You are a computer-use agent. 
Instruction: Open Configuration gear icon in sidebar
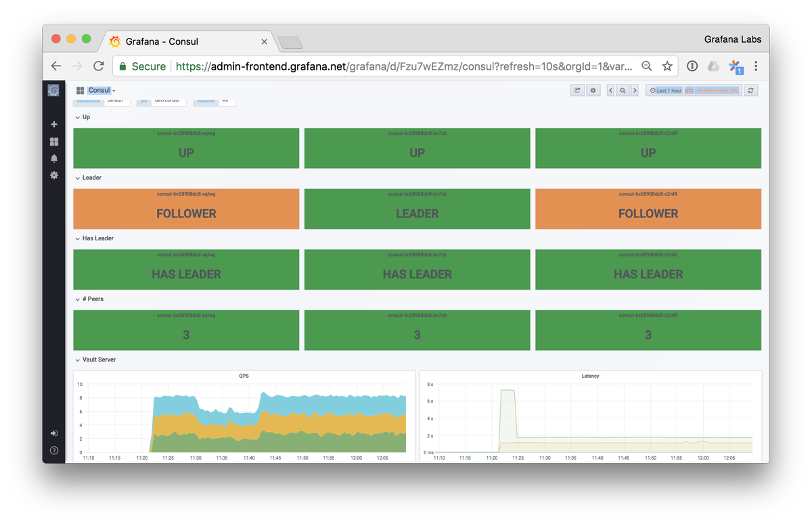pos(54,175)
